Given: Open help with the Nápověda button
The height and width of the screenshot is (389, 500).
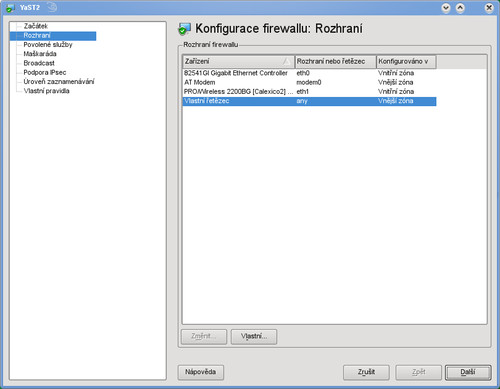Looking at the screenshot, I should pos(201,372).
